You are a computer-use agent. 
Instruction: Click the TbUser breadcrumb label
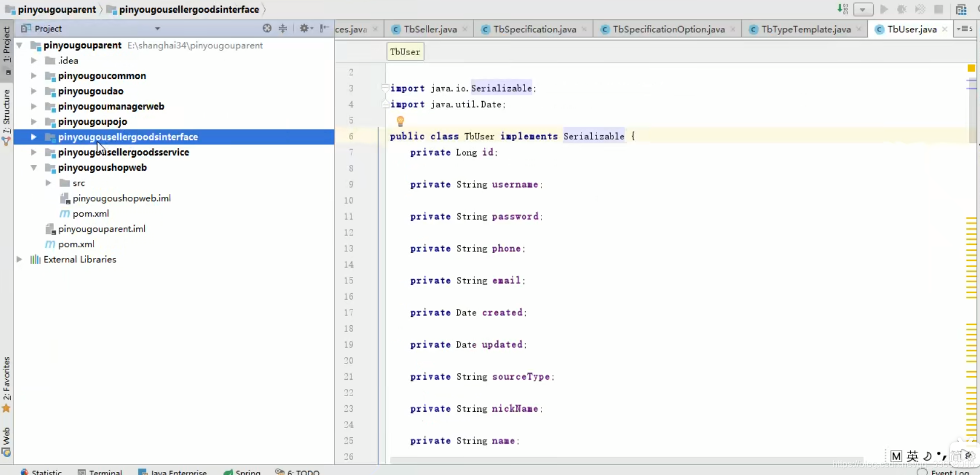pyautogui.click(x=405, y=52)
